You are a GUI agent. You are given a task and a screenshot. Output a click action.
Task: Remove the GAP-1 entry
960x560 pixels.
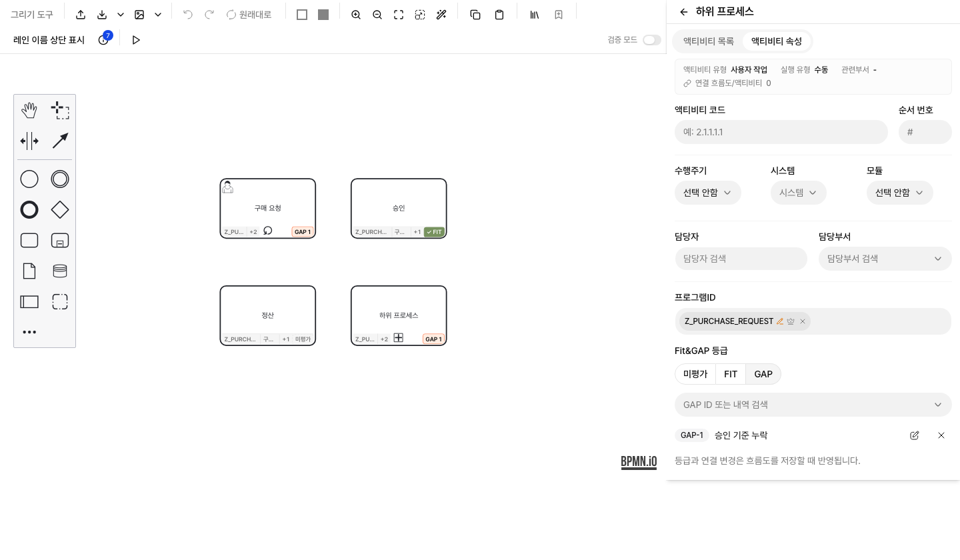click(941, 435)
